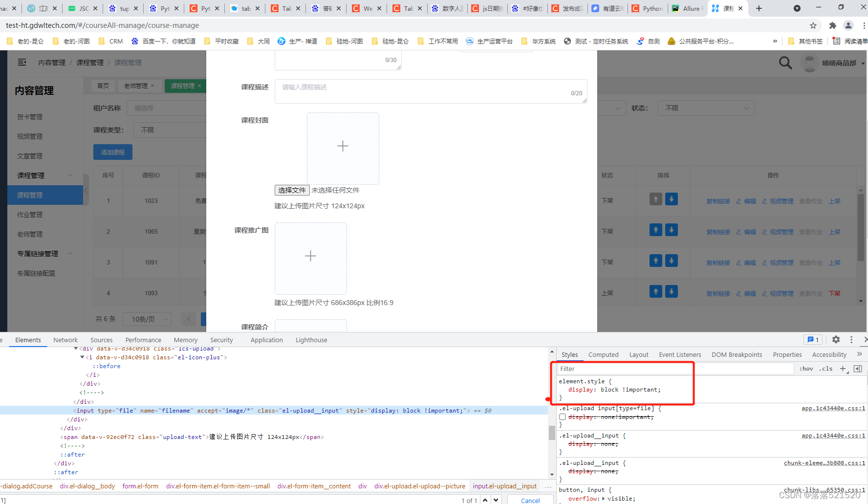Open Chrome extensions puzzle icon
The height and width of the screenshot is (504, 868).
[833, 25]
